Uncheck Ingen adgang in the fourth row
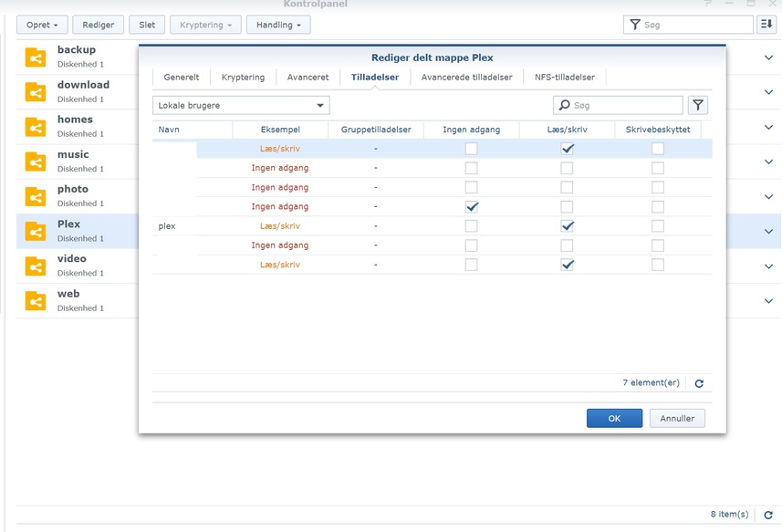This screenshot has height=532, width=782. [471, 206]
